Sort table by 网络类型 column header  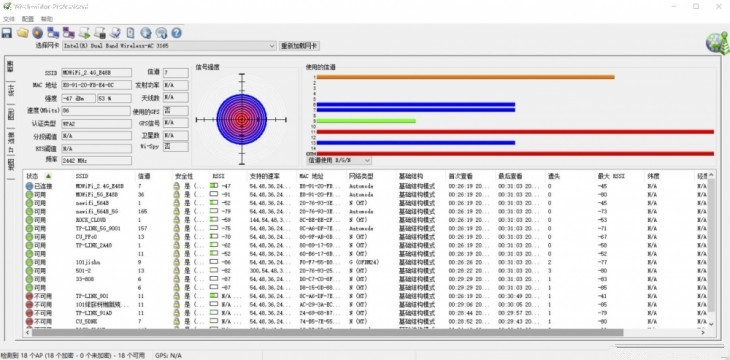[x=371, y=177]
